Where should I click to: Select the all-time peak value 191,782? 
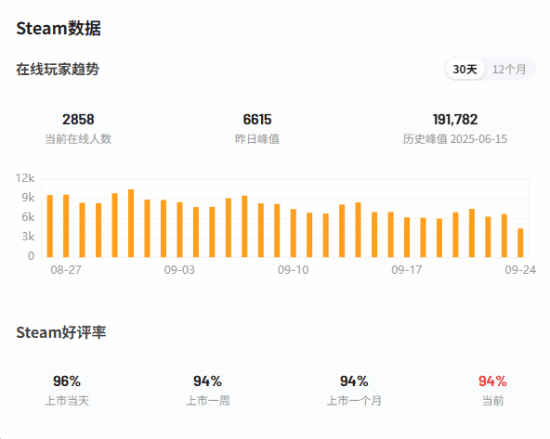click(x=455, y=120)
